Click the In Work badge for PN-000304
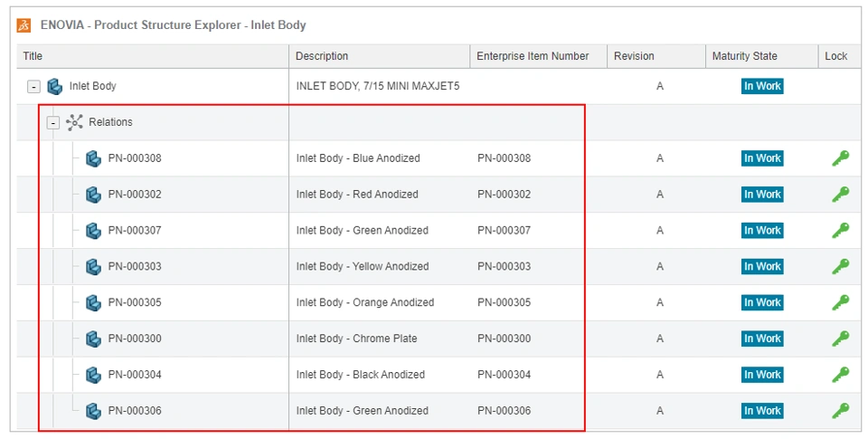 pos(762,375)
